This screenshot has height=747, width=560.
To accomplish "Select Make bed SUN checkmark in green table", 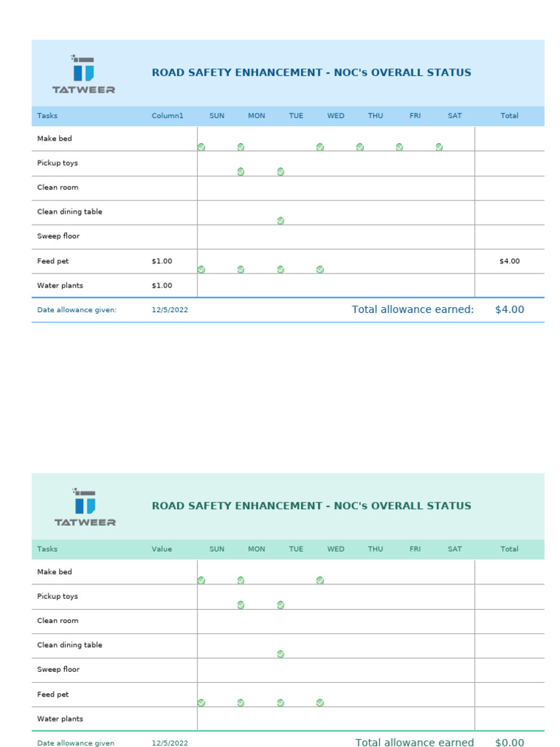I will 201,580.
